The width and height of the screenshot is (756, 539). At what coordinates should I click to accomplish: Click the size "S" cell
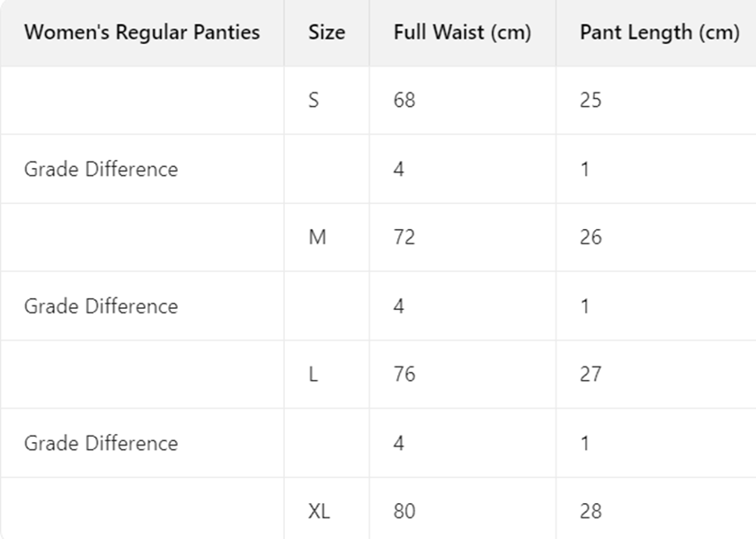314,101
